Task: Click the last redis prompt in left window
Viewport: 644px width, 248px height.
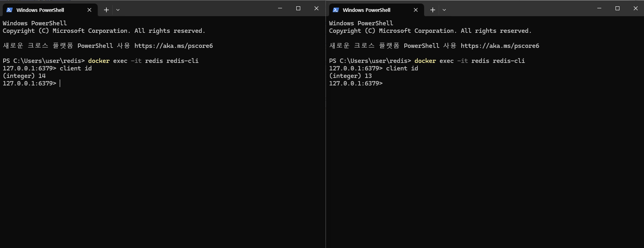Action: click(x=30, y=83)
